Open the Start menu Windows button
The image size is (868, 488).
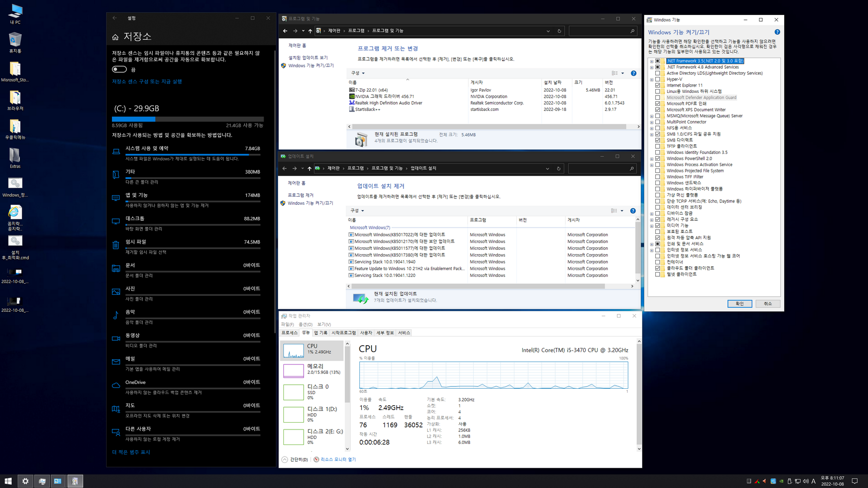pos(8,481)
